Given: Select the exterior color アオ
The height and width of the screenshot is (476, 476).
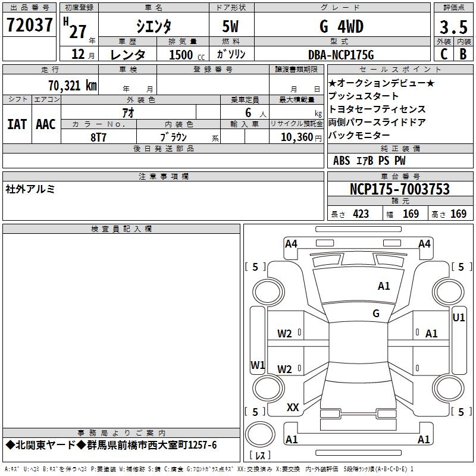Looking at the screenshot, I should (129, 112).
